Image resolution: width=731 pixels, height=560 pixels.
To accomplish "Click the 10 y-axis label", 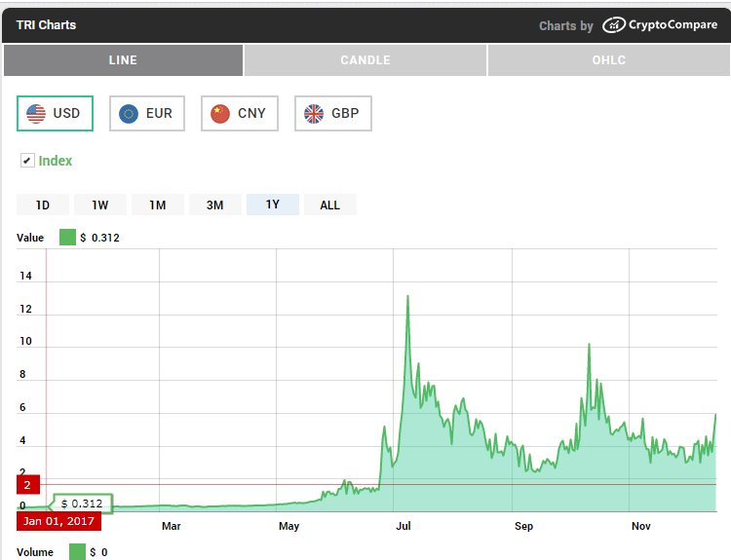I will 25,341.
